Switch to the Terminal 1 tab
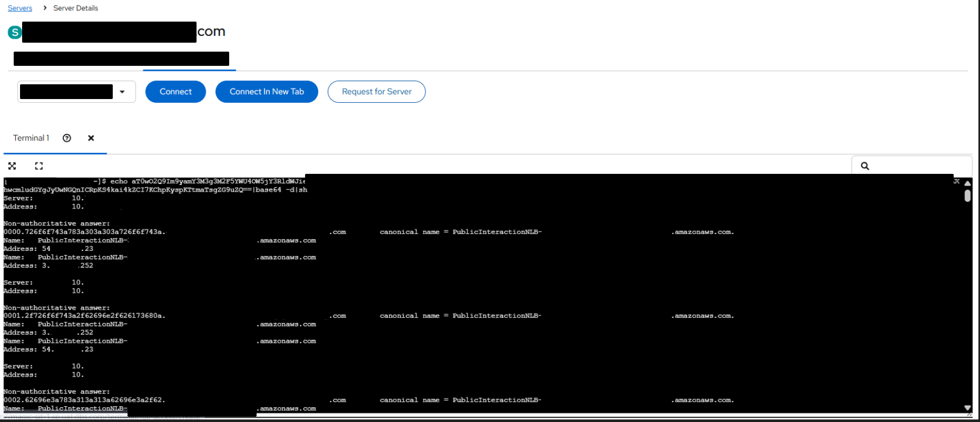 coord(31,138)
